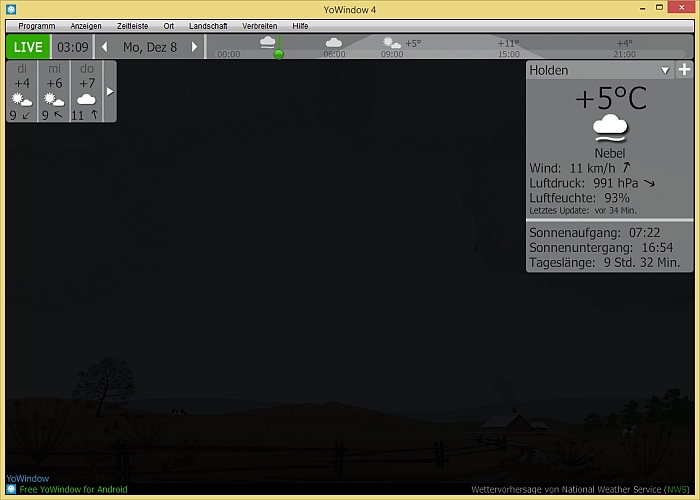Click wind arrow in 'mi' forecast
This screenshot has height=500, width=700.
point(58,115)
